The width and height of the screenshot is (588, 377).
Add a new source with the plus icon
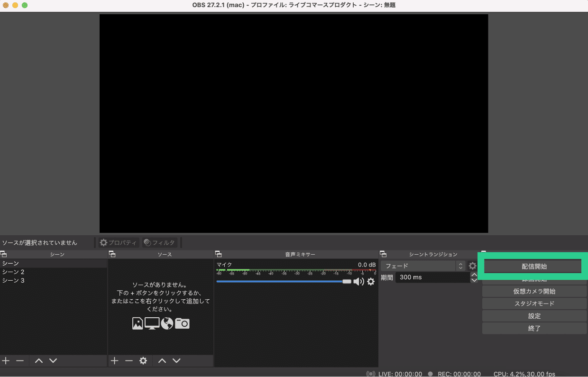(114, 360)
